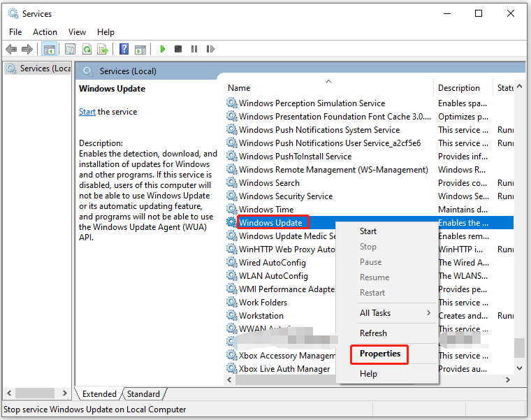Click gear icon beside Work Folders
This screenshot has width=531, height=420.
pos(232,302)
